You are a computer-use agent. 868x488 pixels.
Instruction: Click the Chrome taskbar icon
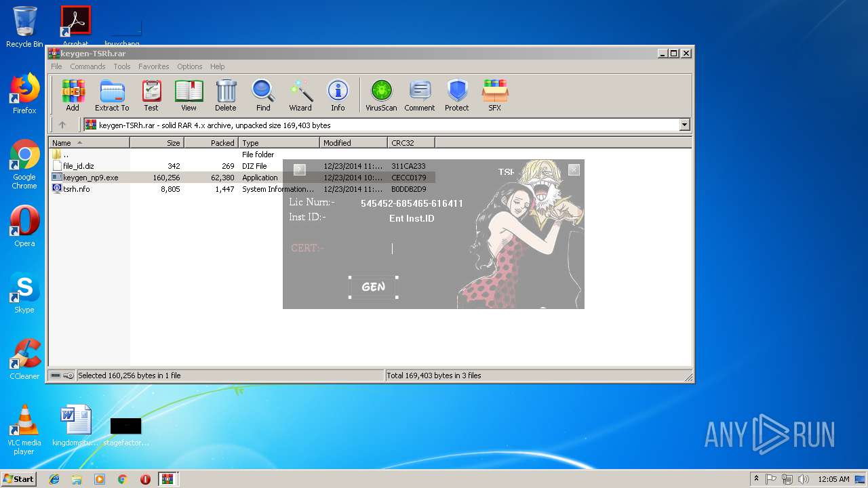coord(122,479)
